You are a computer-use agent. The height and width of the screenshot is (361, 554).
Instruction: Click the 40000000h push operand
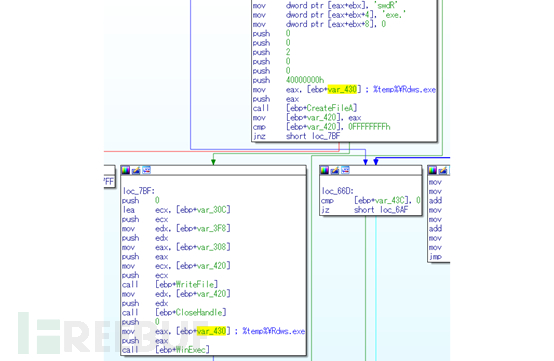click(305, 80)
